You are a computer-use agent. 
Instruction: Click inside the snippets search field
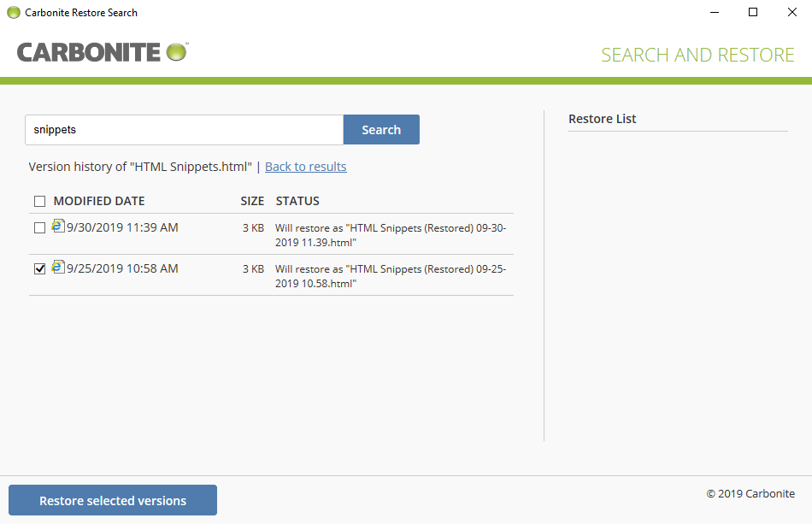(183, 129)
